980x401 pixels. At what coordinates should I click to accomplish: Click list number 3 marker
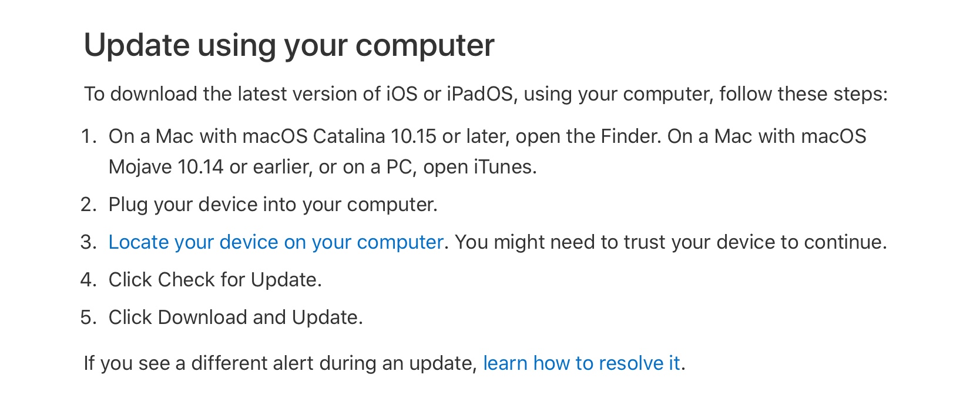tap(88, 242)
